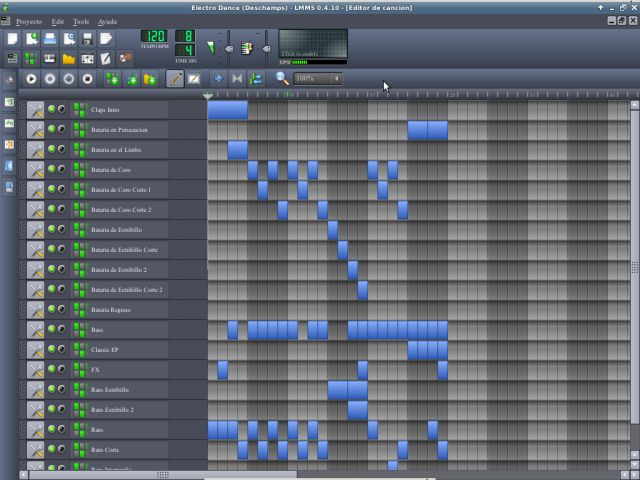640x480 pixels.
Task: Click the tempo BPM display showing 120
Action: pos(154,36)
